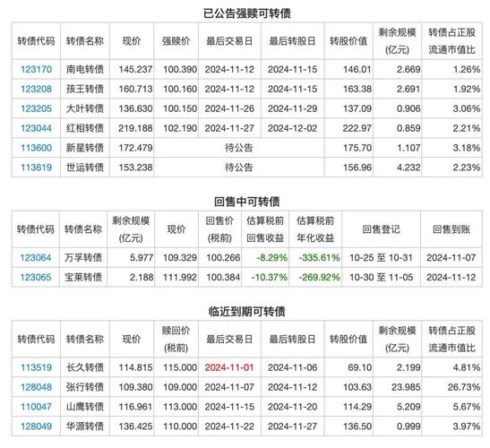Open bond code link 123044
Viewport: 490px width, 448px height.
click(36, 128)
